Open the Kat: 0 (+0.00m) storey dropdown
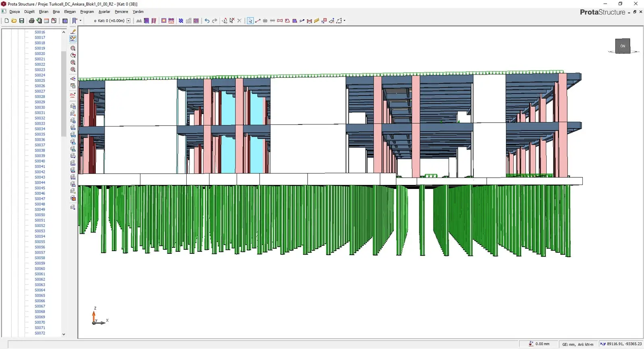This screenshot has width=644, height=349. click(x=128, y=21)
